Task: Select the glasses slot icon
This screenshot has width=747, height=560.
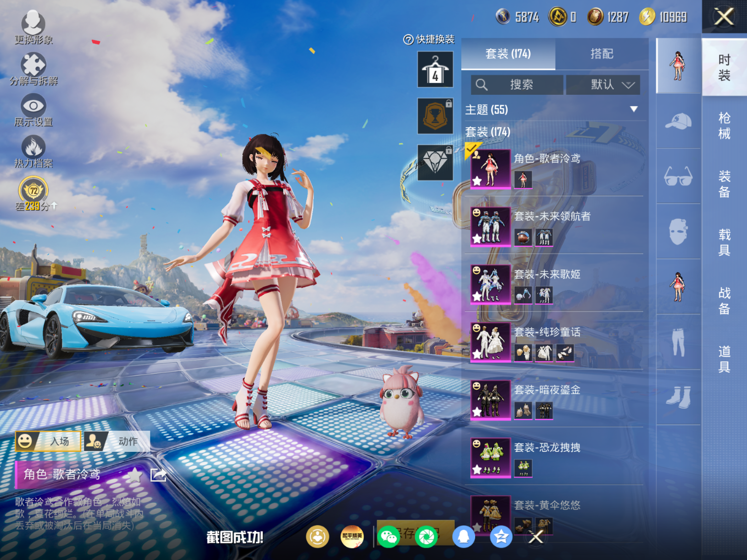Action: [678, 177]
